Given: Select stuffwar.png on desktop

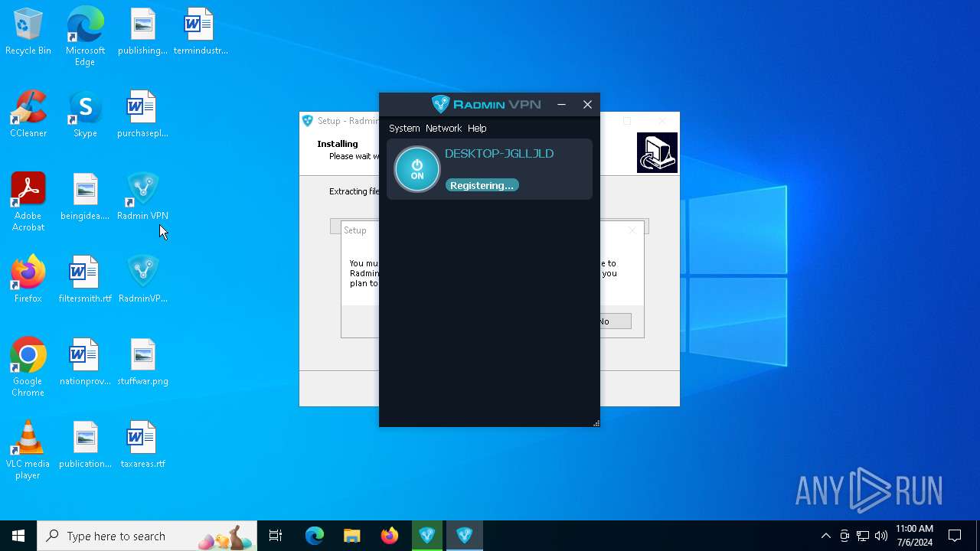Looking at the screenshot, I should tap(142, 363).
